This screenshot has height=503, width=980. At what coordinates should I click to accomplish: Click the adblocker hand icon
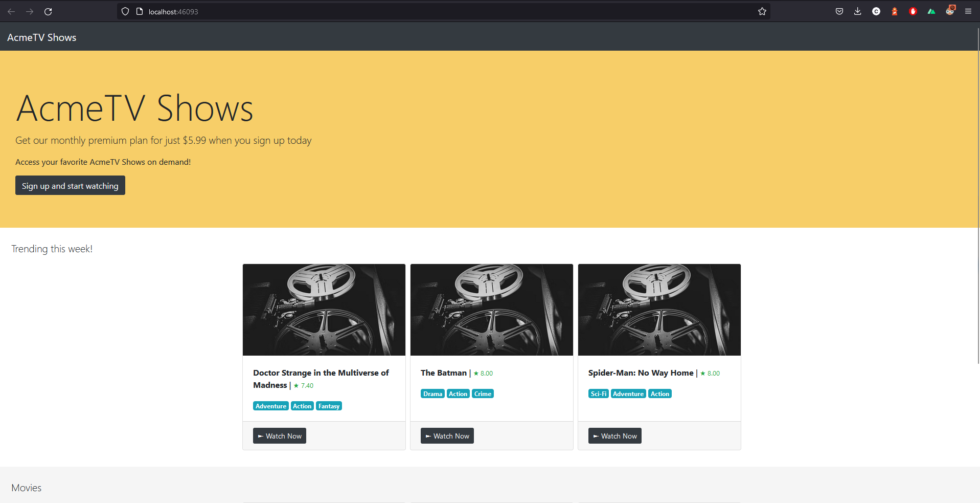pyautogui.click(x=913, y=11)
